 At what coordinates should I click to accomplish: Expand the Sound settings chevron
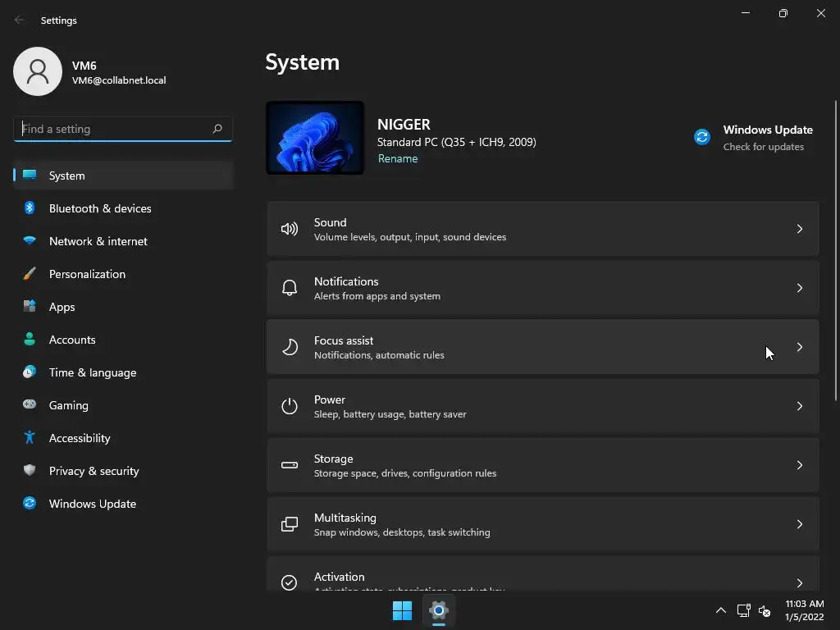tap(800, 229)
